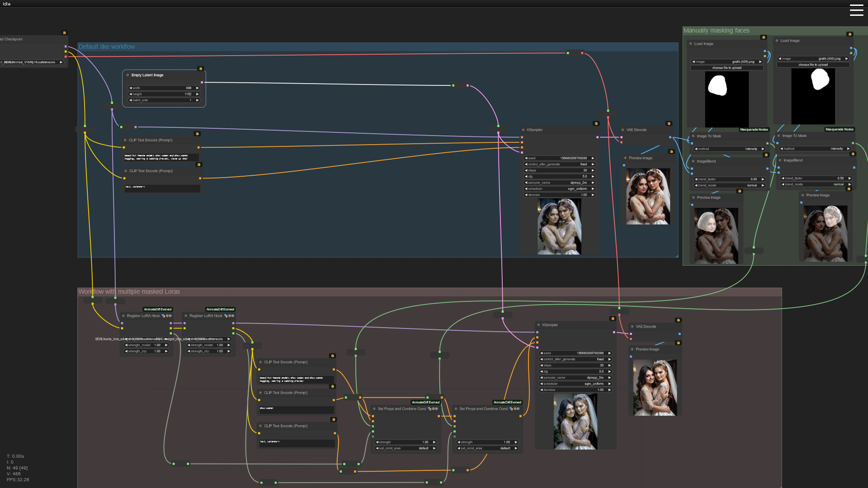Click fox badge above lower KSampler node
The height and width of the screenshot is (488, 868).
(x=613, y=319)
